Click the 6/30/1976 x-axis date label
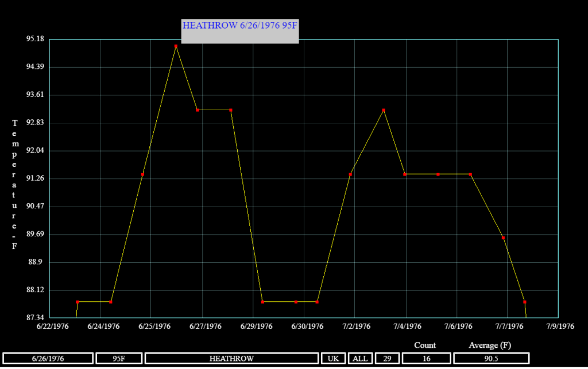The image size is (588, 369). point(308,327)
